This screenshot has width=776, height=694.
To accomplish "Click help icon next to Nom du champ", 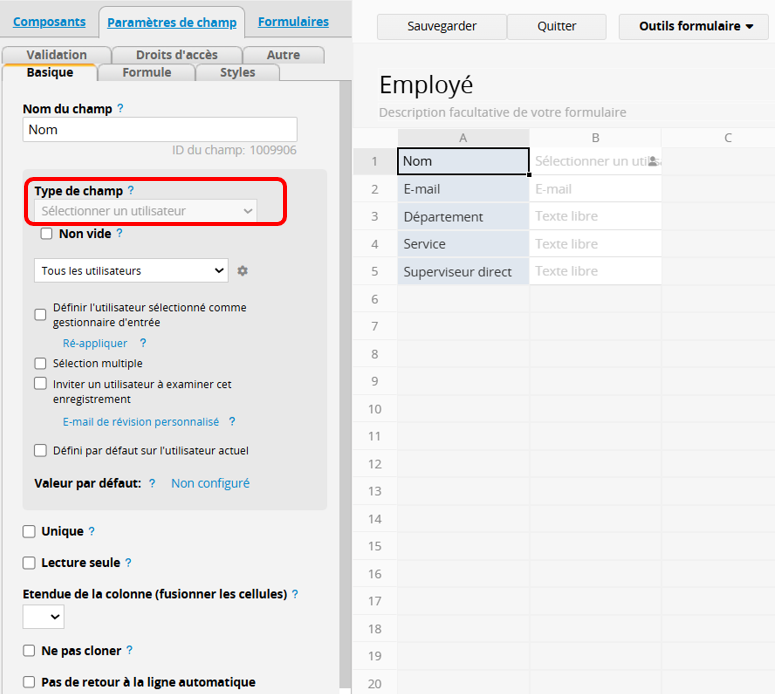I will click(121, 108).
